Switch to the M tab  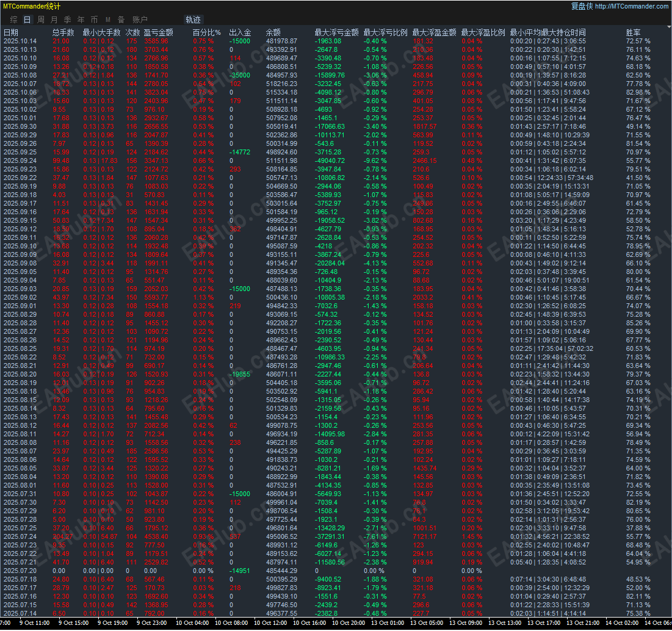108,20
